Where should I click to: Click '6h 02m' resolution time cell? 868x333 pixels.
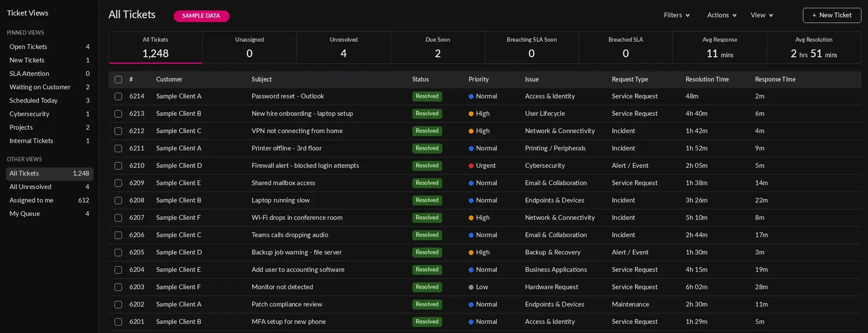click(696, 287)
